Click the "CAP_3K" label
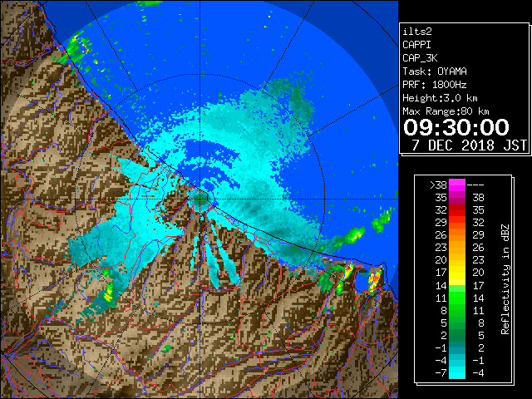This screenshot has width=532, height=399. 420,58
